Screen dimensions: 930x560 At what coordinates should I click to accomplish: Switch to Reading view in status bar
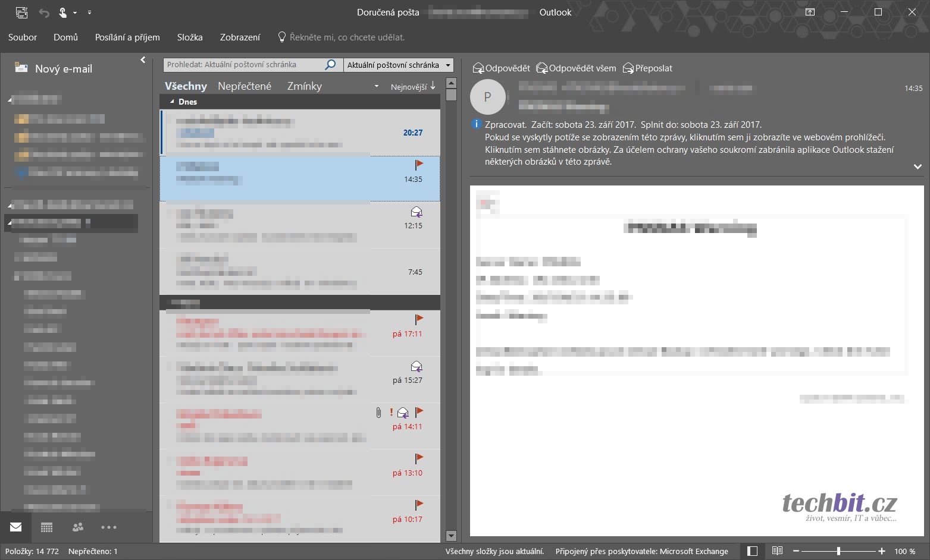click(777, 551)
